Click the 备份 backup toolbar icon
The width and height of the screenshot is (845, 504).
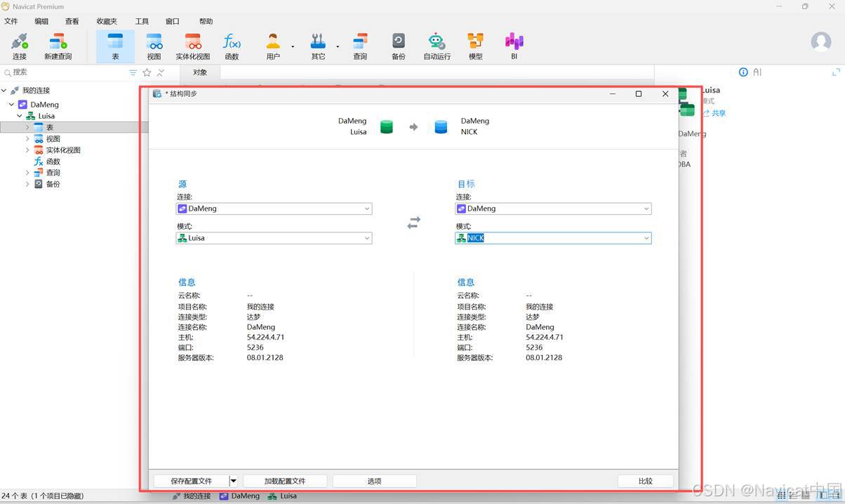(398, 46)
